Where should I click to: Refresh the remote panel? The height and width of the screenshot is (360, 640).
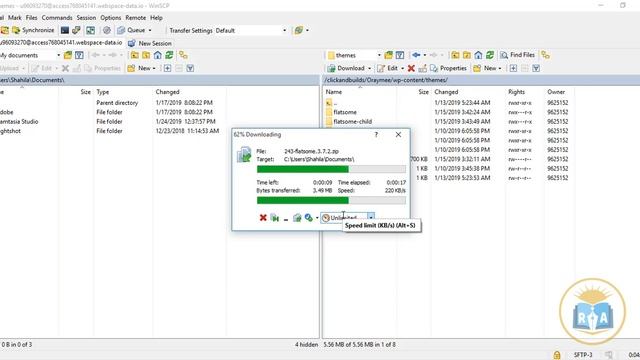point(490,55)
